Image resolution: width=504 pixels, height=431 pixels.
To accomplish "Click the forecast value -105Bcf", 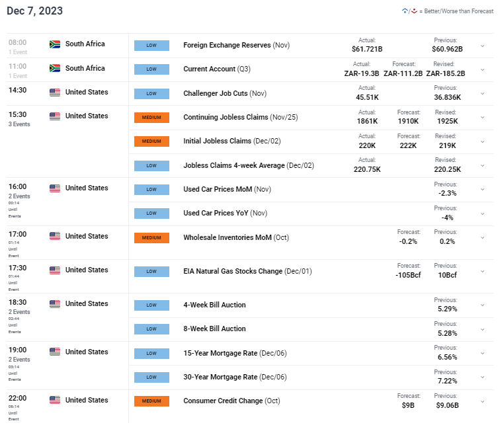I will pos(408,275).
